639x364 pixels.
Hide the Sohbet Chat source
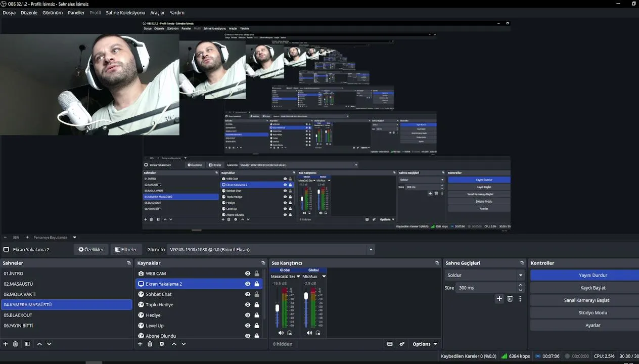point(248,294)
